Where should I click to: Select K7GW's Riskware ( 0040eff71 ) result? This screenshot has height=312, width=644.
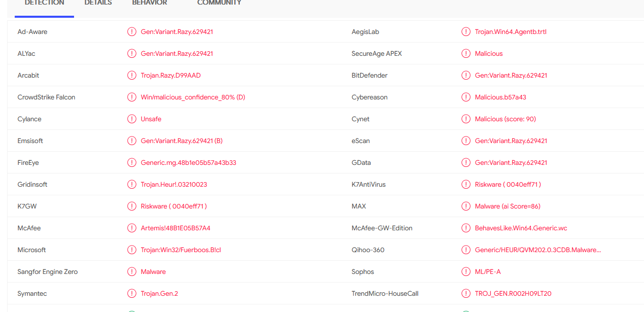click(x=174, y=206)
